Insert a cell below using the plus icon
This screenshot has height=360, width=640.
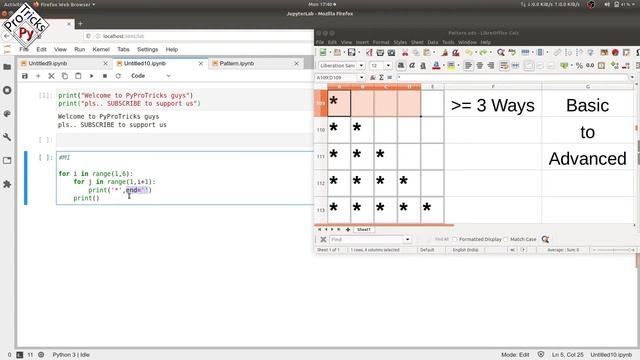pos(38,76)
